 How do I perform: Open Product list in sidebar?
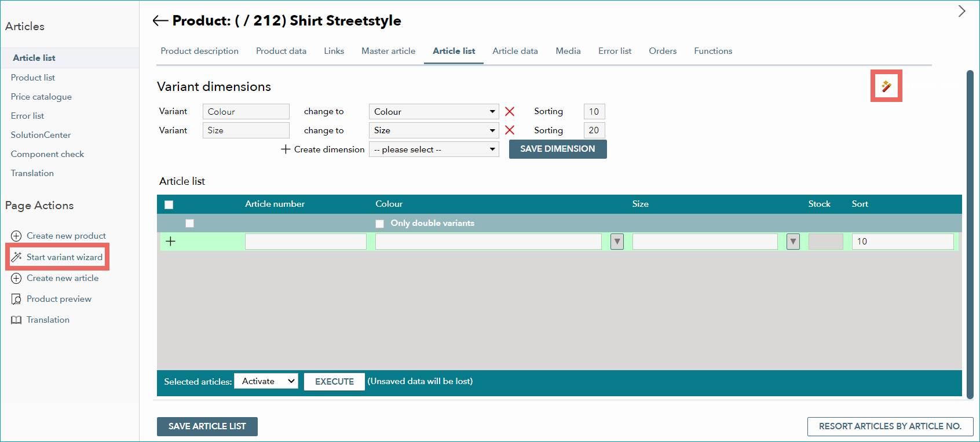click(33, 78)
